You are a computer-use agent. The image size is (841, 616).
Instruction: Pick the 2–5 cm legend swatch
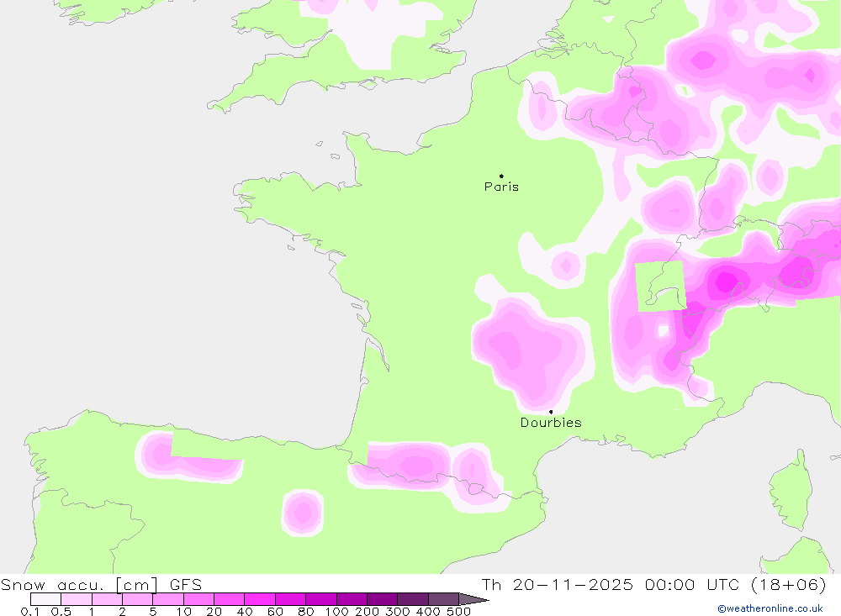[x=137, y=599]
